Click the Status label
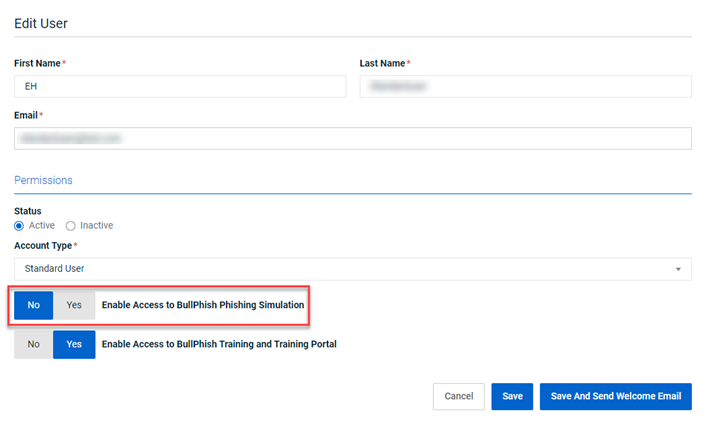Viewport: 708px width, 423px height. (28, 211)
